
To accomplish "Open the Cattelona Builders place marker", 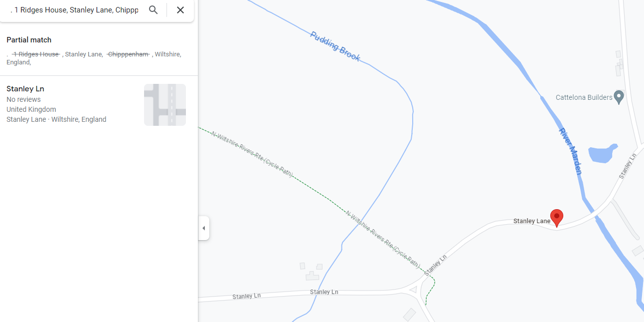I will [619, 97].
